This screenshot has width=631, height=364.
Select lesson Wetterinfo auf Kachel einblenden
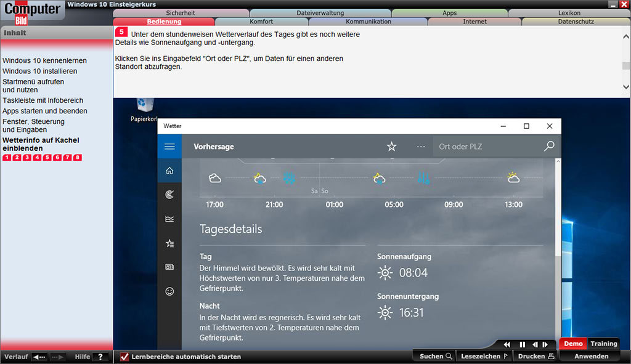click(x=41, y=144)
